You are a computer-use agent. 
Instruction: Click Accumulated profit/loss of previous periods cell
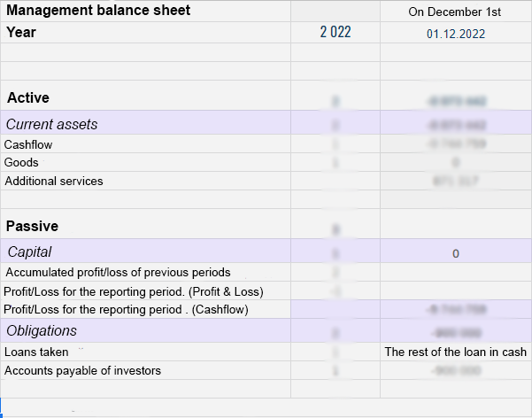pos(118,273)
